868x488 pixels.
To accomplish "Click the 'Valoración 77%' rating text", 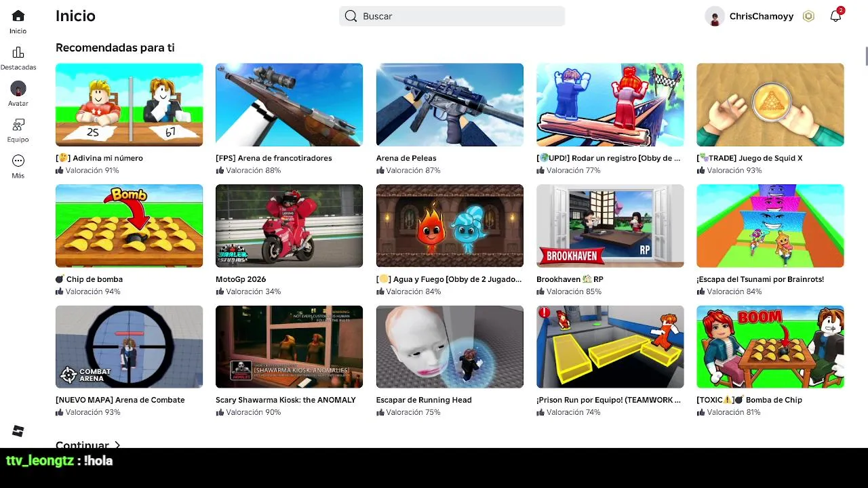I will point(574,170).
